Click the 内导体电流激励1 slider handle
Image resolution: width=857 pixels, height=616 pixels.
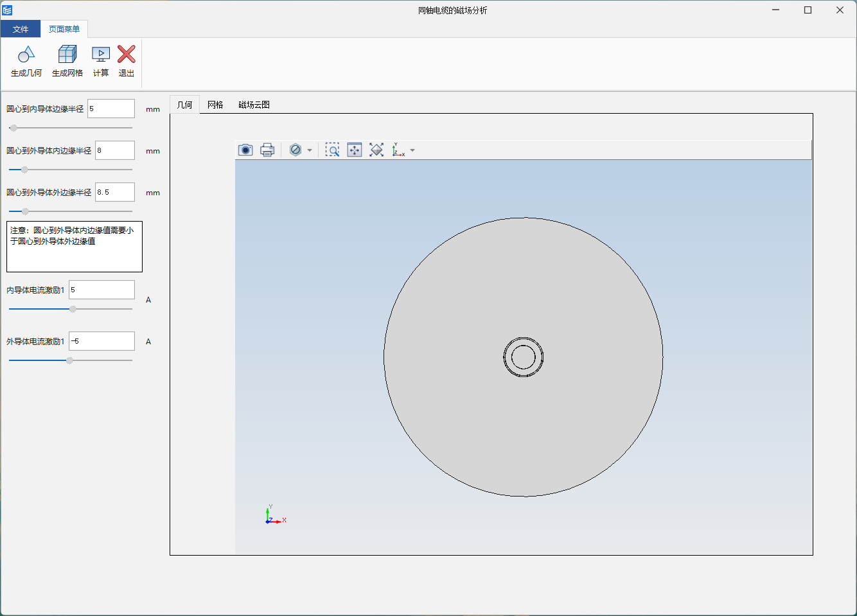[73, 309]
